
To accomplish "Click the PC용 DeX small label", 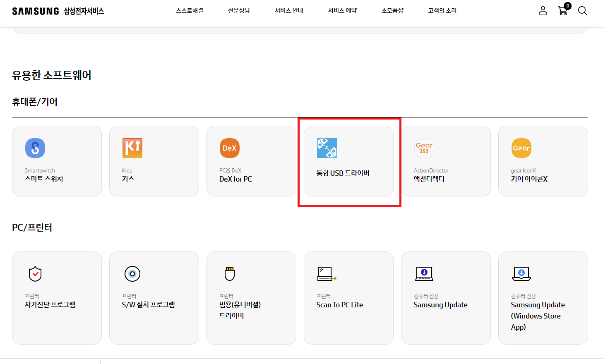I will click(x=231, y=170).
